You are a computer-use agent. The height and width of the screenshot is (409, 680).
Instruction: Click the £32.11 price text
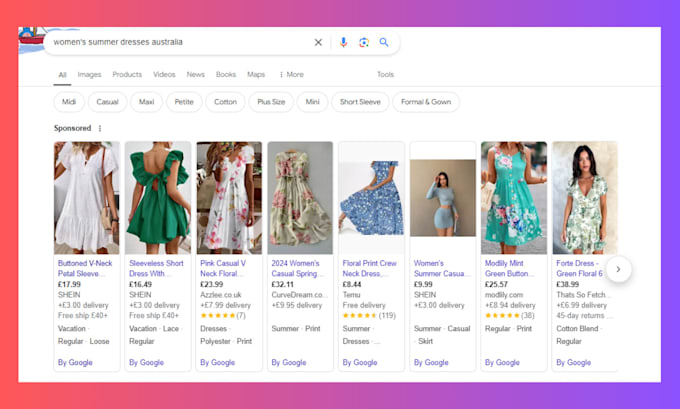click(x=282, y=285)
